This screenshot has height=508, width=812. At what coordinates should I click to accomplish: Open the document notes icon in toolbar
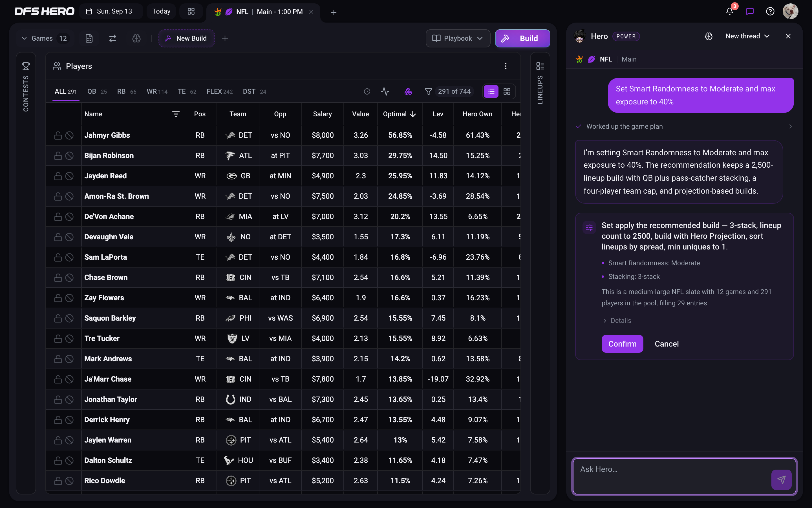[x=89, y=38]
